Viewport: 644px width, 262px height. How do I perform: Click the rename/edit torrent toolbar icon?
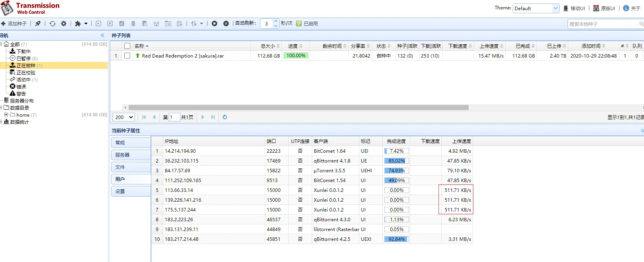click(x=122, y=23)
